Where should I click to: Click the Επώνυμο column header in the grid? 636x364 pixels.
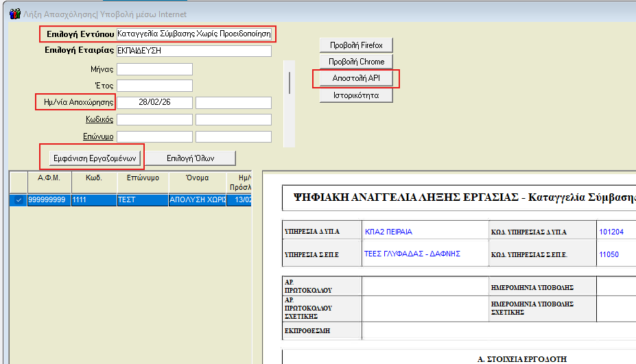[x=143, y=177]
